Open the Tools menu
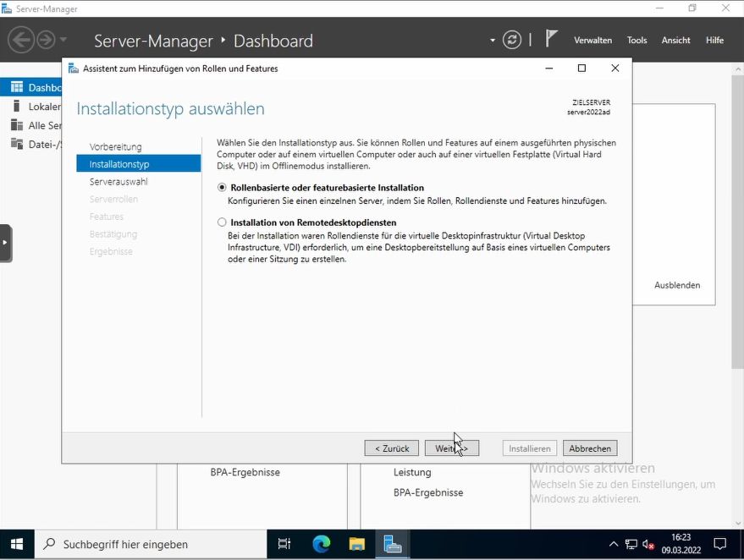The width and height of the screenshot is (744, 560). 637,41
